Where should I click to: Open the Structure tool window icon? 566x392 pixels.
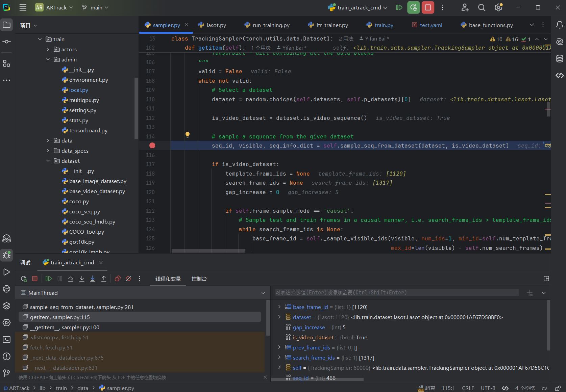point(6,63)
